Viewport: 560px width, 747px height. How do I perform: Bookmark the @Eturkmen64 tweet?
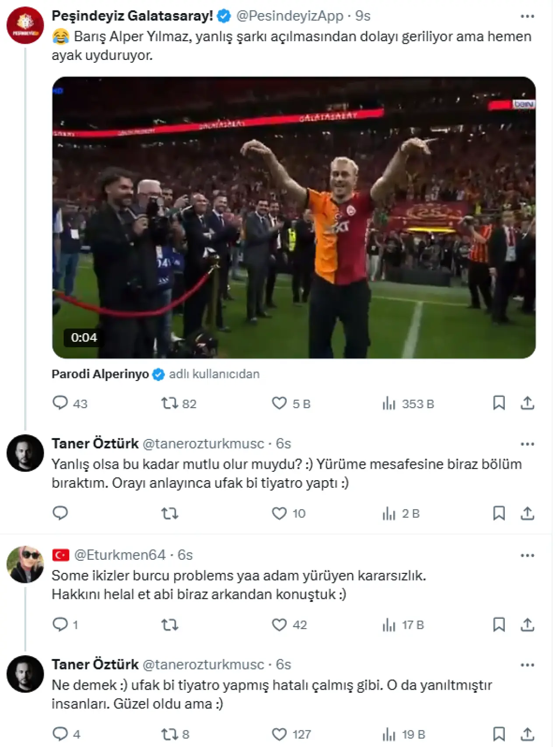[499, 625]
